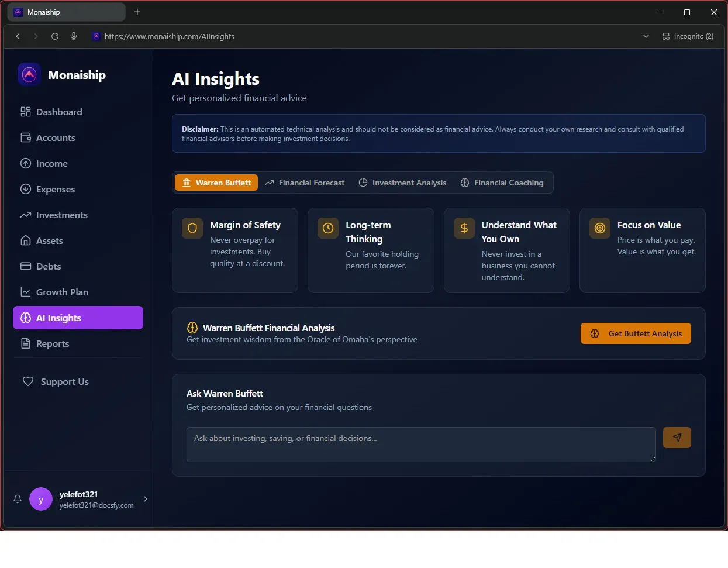
Task: Click the browser forward arrow
Action: click(36, 36)
